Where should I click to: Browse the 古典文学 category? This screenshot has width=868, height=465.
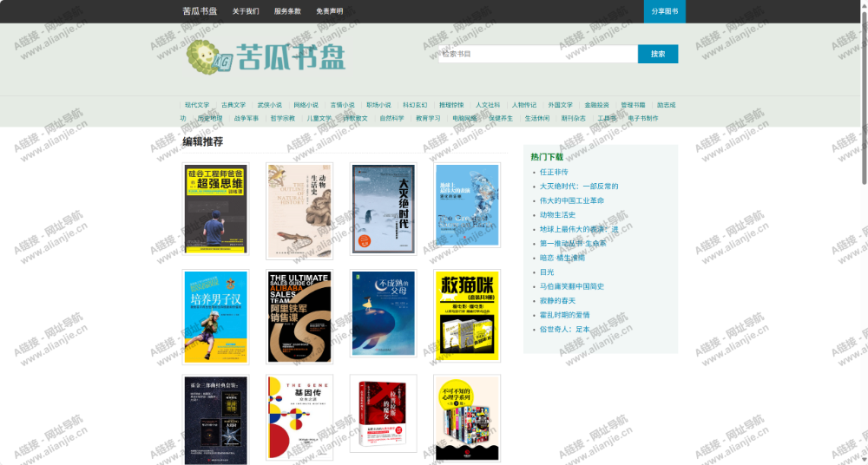click(233, 105)
